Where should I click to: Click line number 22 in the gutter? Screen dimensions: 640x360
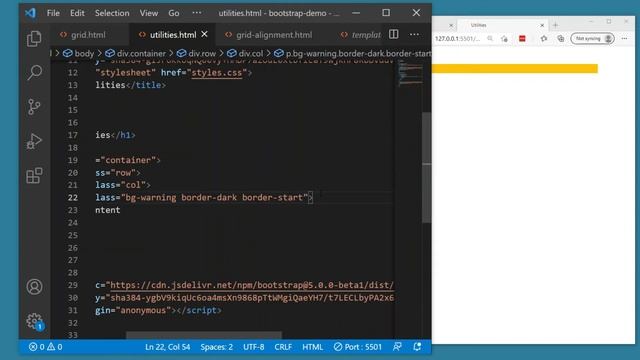73,198
